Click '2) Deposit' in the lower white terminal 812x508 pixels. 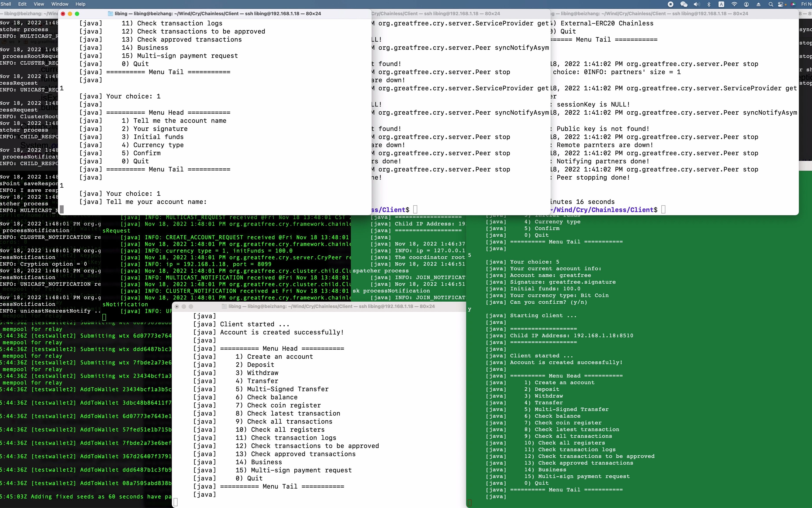(255, 365)
